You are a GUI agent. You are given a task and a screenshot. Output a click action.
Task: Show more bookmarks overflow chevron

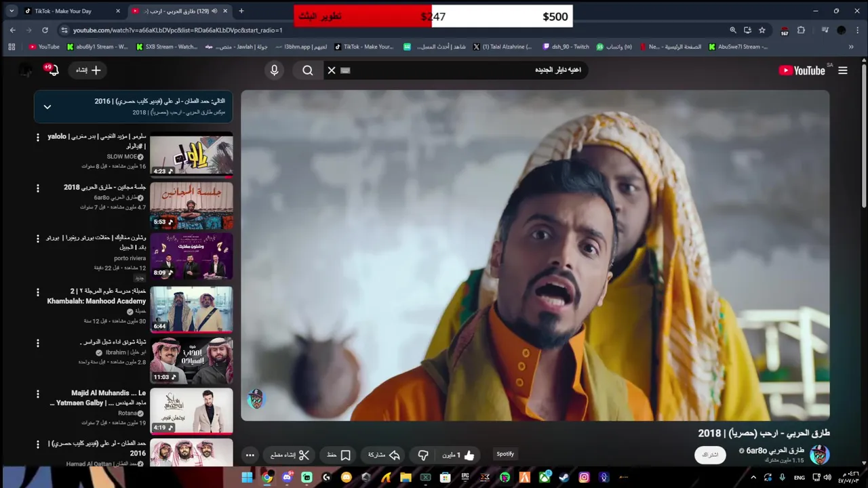(x=851, y=47)
